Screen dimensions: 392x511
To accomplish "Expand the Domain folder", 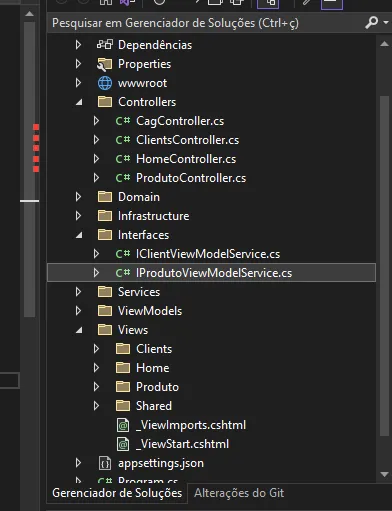I will tap(78, 197).
